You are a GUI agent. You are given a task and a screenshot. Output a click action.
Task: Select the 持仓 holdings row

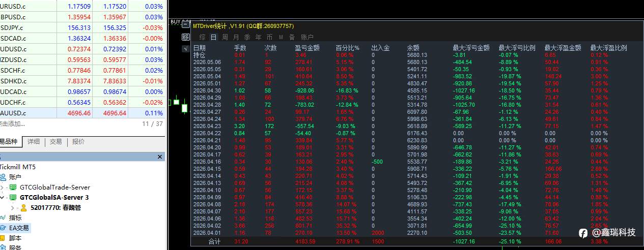tap(416, 55)
